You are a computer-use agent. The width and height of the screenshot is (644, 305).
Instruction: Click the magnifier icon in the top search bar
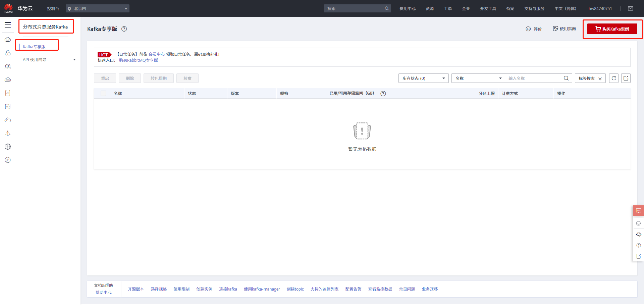pyautogui.click(x=387, y=8)
